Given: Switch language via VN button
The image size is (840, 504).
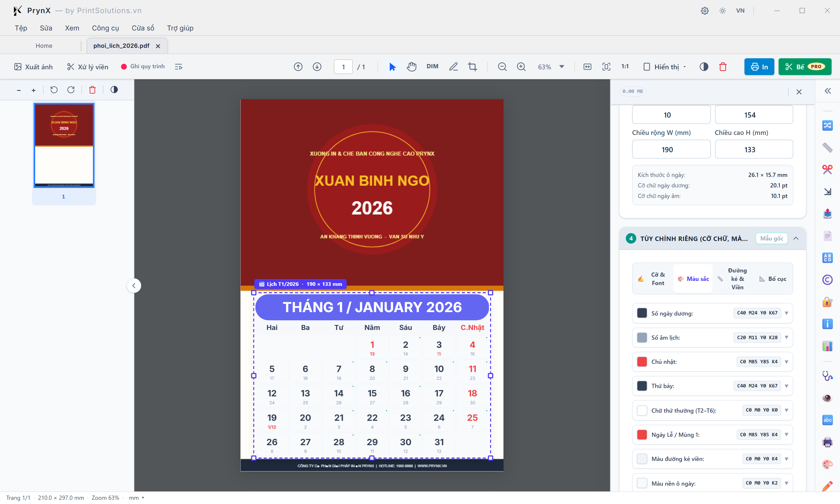Looking at the screenshot, I should 740,10.
